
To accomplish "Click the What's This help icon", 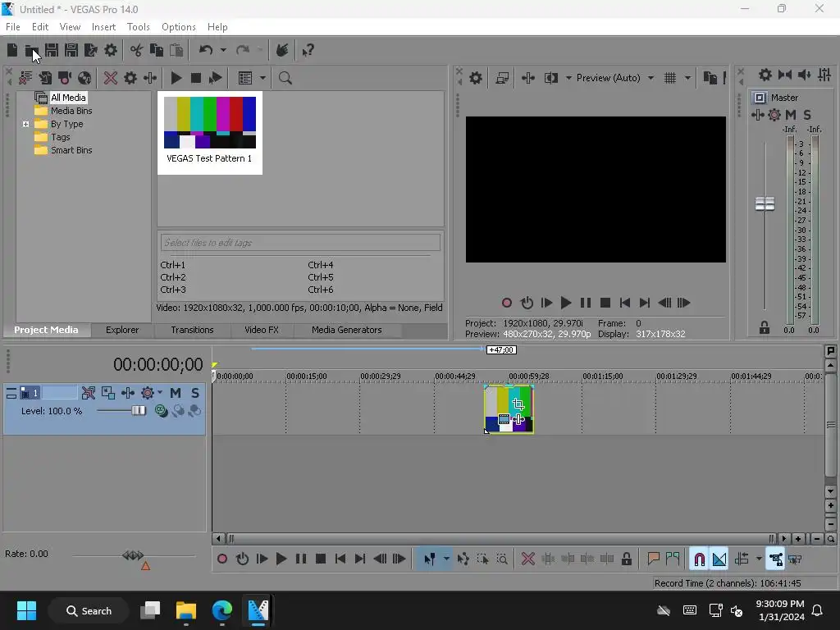I will tap(308, 50).
